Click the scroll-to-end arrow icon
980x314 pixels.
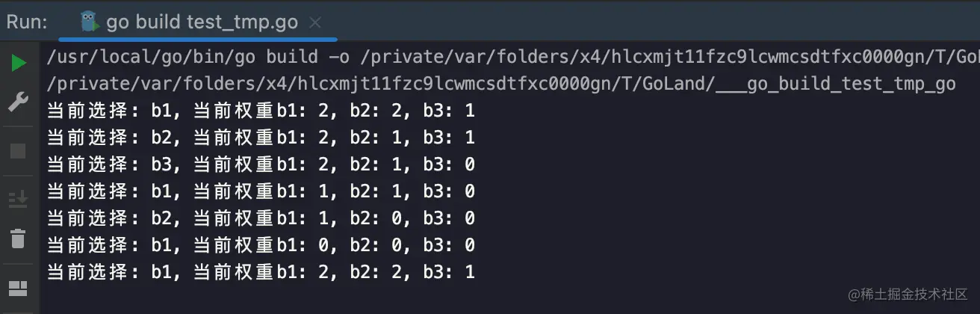[18, 199]
